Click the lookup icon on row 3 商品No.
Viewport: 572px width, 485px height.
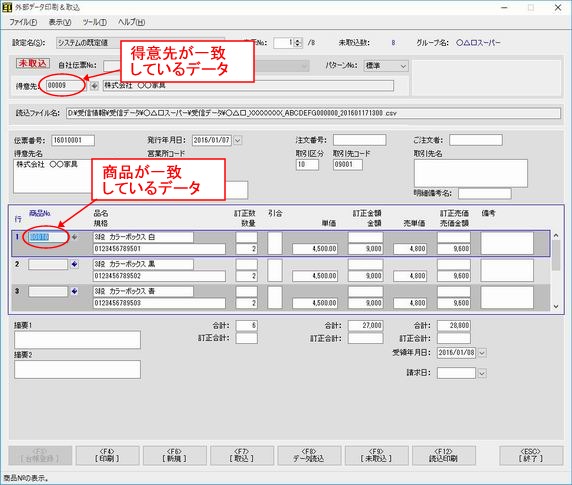[x=74, y=291]
